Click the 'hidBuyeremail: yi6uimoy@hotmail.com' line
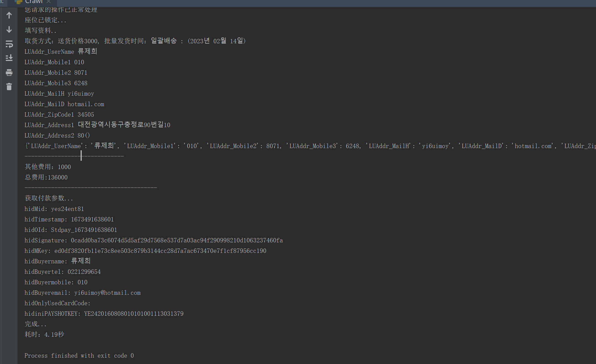This screenshot has height=364, width=596. coord(83,293)
